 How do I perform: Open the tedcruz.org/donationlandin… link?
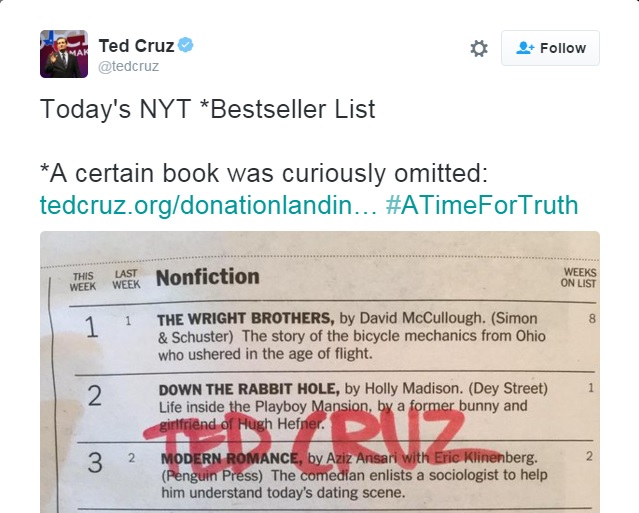[x=208, y=205]
